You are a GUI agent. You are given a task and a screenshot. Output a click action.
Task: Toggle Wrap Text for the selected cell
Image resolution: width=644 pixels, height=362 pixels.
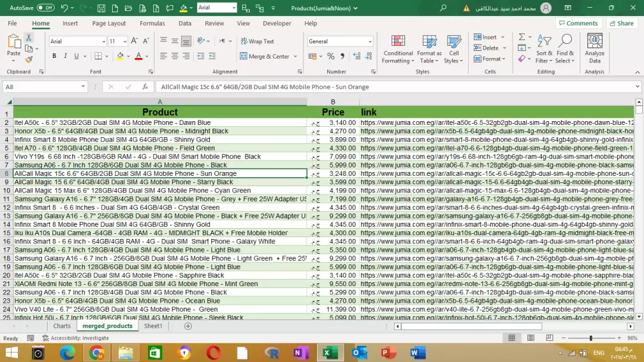(257, 41)
